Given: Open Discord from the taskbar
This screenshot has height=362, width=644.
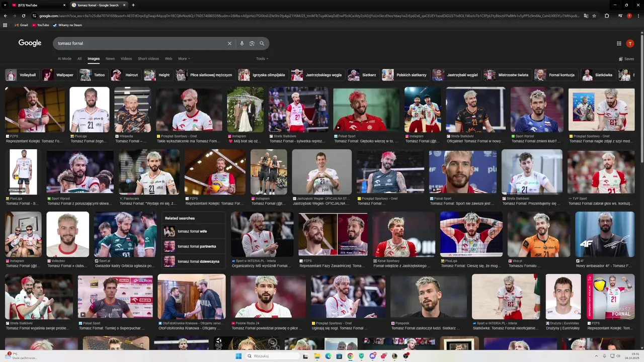Looking at the screenshot, I should tap(372, 356).
